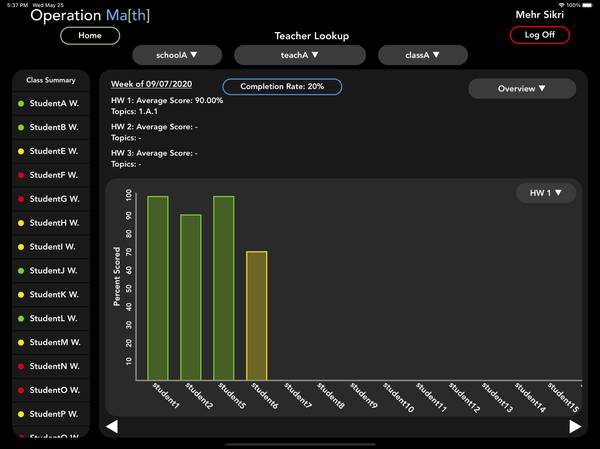
Task: Click the right arrow below the chart
Action: pos(575,427)
